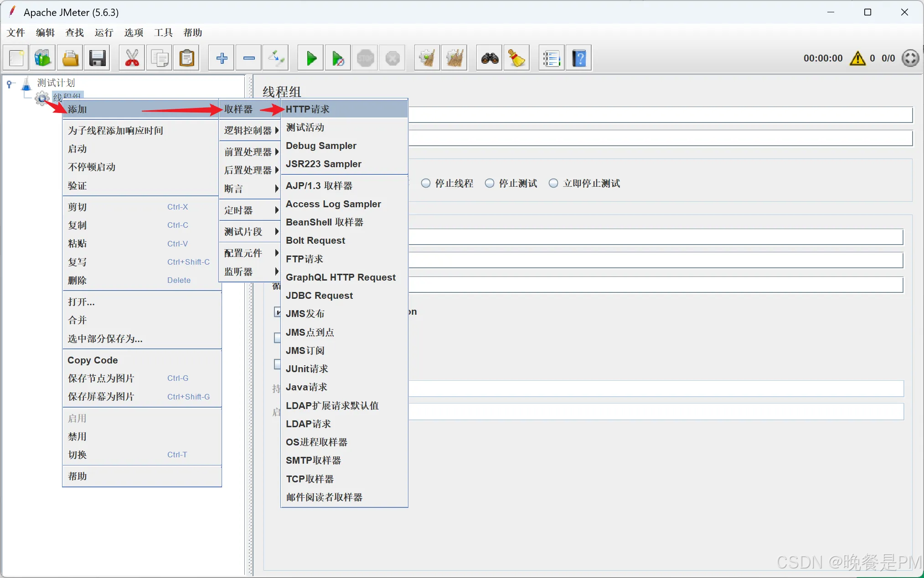Click the Paste clipboard icon
This screenshot has height=578, width=924.
[x=187, y=58]
